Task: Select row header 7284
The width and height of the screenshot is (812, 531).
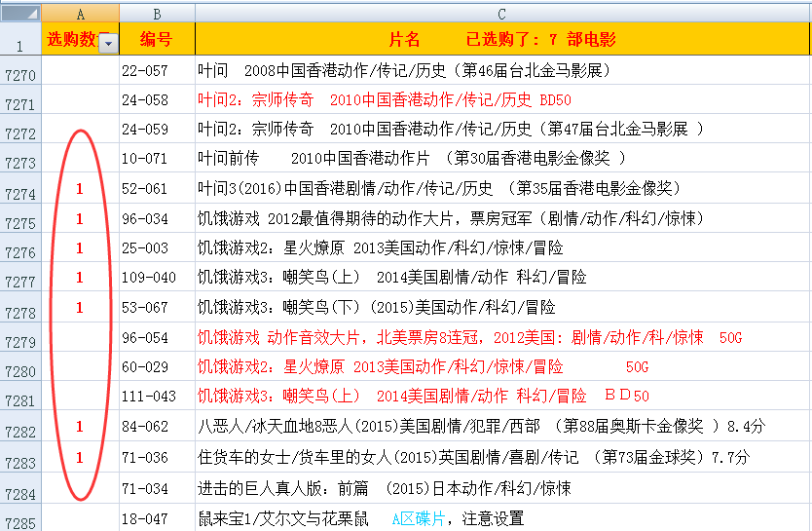Action: coord(20,488)
